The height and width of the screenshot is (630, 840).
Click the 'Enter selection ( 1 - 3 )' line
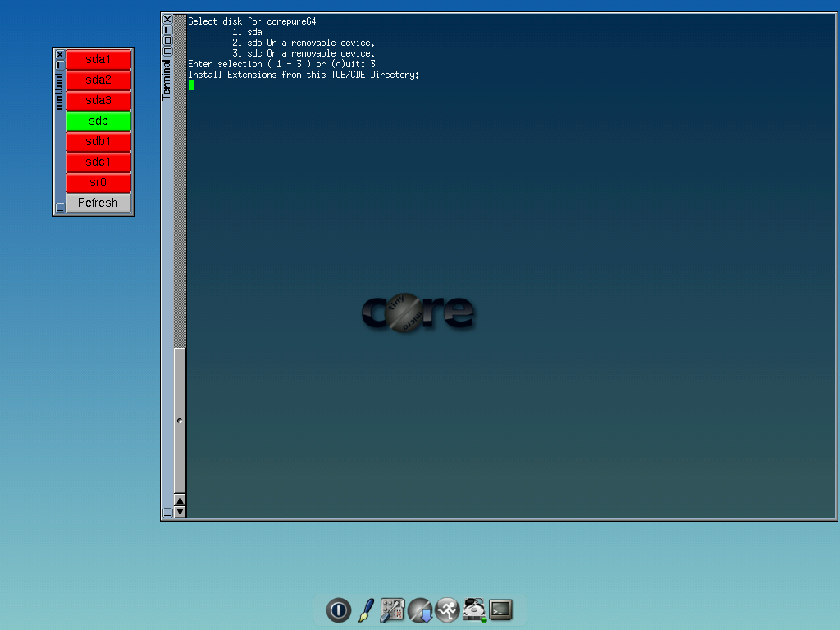(x=282, y=64)
